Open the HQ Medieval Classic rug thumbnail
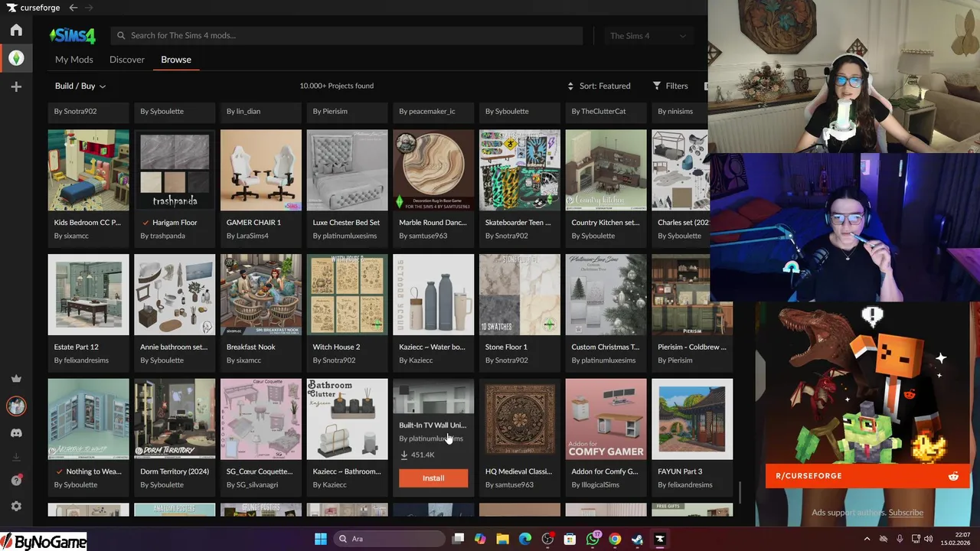Screen dimensions: 980x551 [520, 419]
